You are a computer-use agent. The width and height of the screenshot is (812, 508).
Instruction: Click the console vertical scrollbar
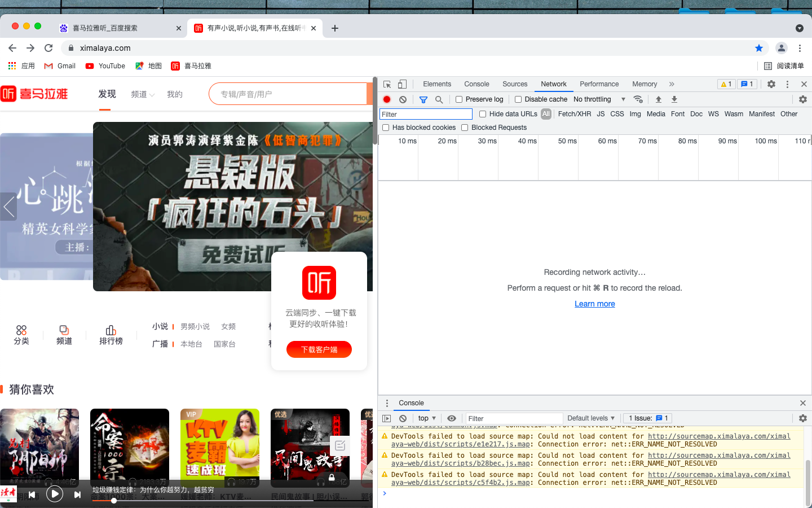807,483
